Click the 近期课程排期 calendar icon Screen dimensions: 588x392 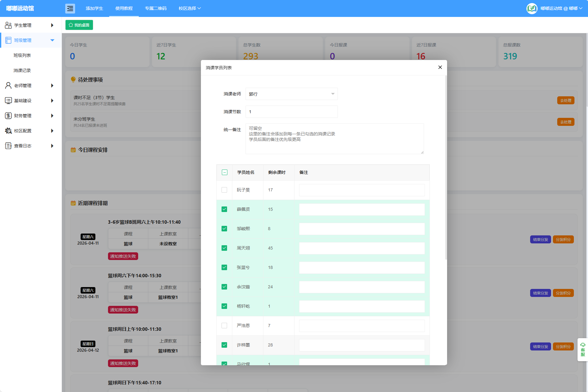pyautogui.click(x=73, y=203)
